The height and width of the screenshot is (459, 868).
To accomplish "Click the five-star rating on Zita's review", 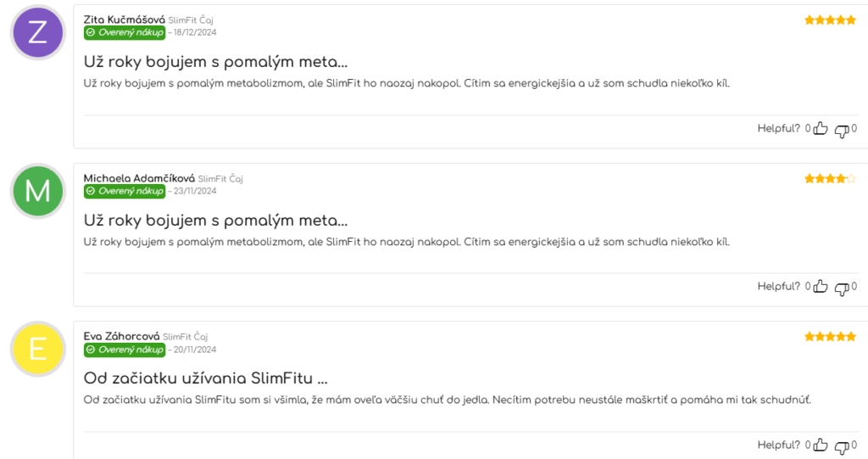I will point(830,20).
